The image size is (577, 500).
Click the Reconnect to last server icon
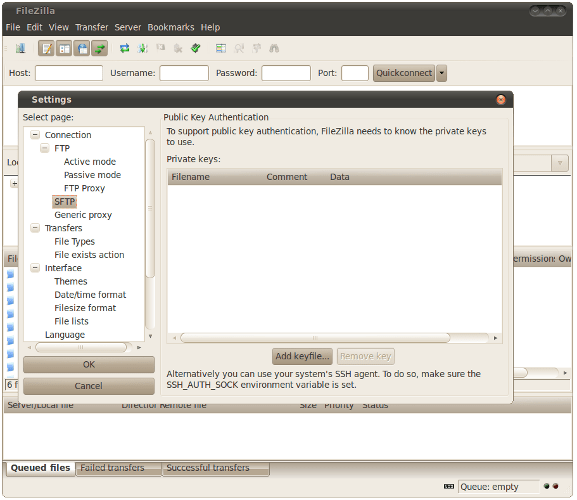pyautogui.click(x=196, y=48)
